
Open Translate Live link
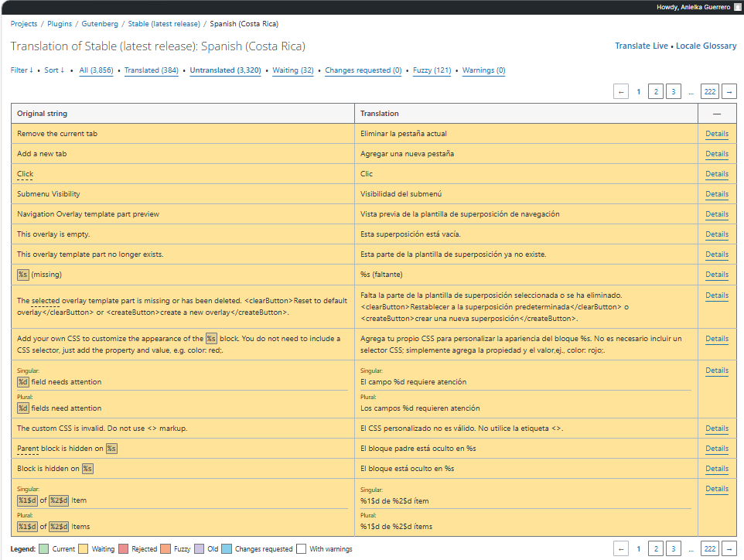(x=641, y=46)
